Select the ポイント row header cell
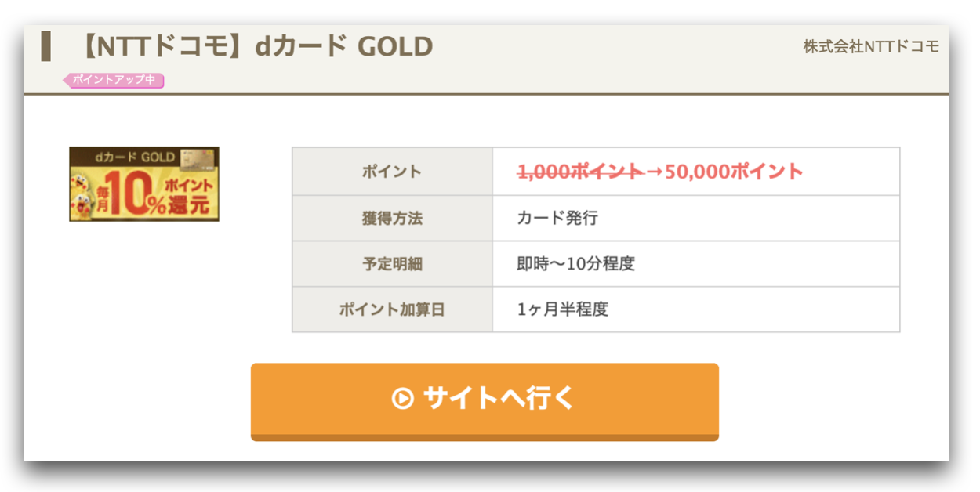Image resolution: width=980 pixels, height=492 pixels. pyautogui.click(x=392, y=172)
